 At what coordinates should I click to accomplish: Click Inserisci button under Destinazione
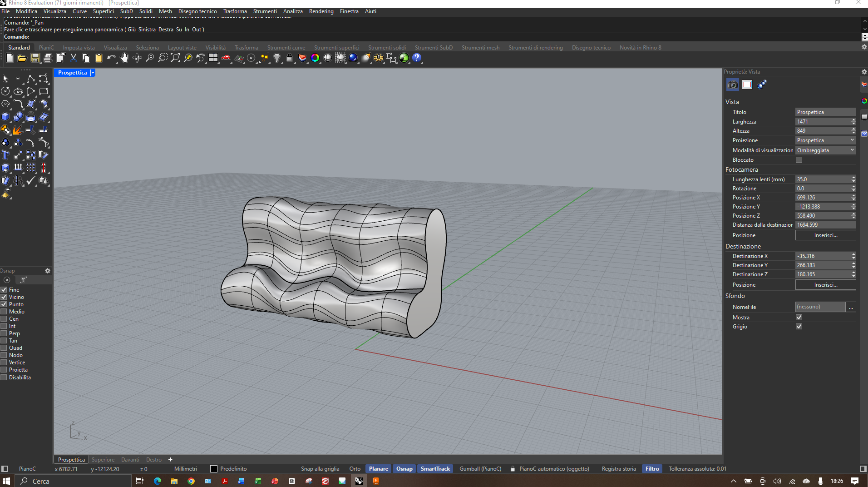[x=825, y=285]
